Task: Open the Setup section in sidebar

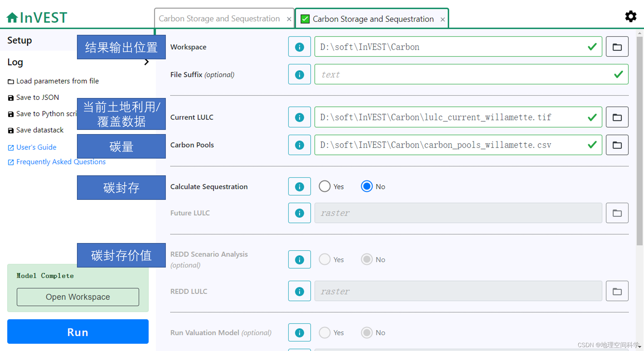Action: coord(20,40)
